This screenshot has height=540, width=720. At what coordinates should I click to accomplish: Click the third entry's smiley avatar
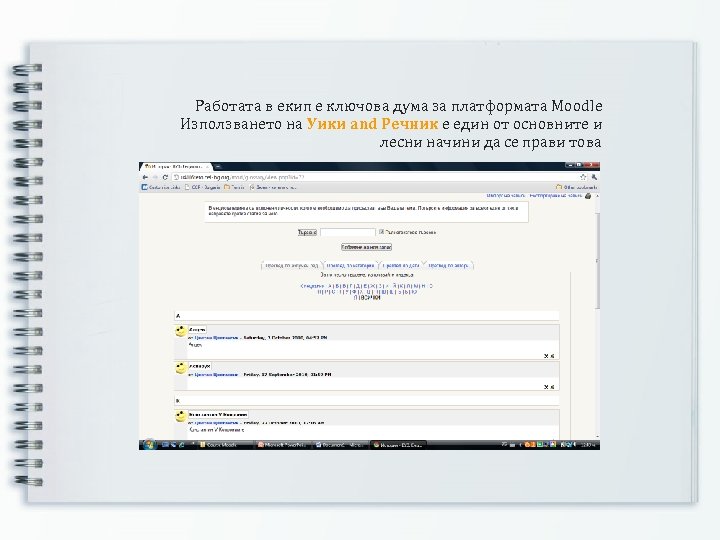(x=181, y=416)
